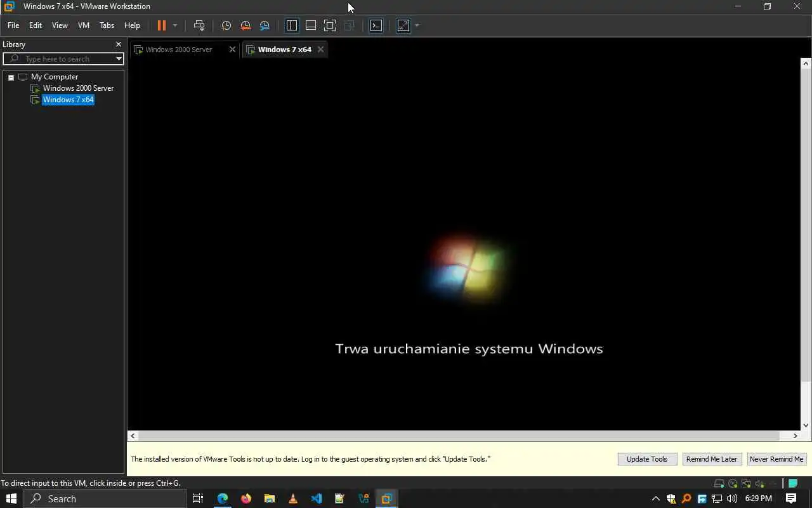Screen dimensions: 812x508
Task: Open VLC media player from the taskbar
Action: coord(293,498)
